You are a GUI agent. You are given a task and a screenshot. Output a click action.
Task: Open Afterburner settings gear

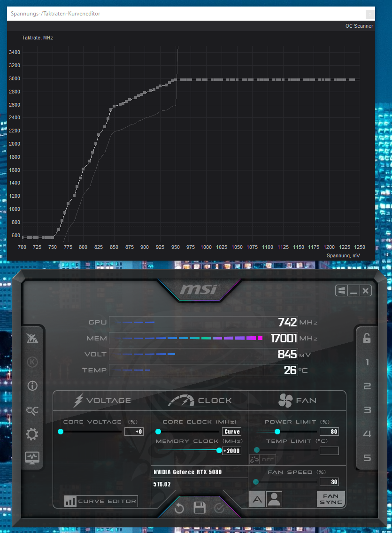tap(32, 434)
